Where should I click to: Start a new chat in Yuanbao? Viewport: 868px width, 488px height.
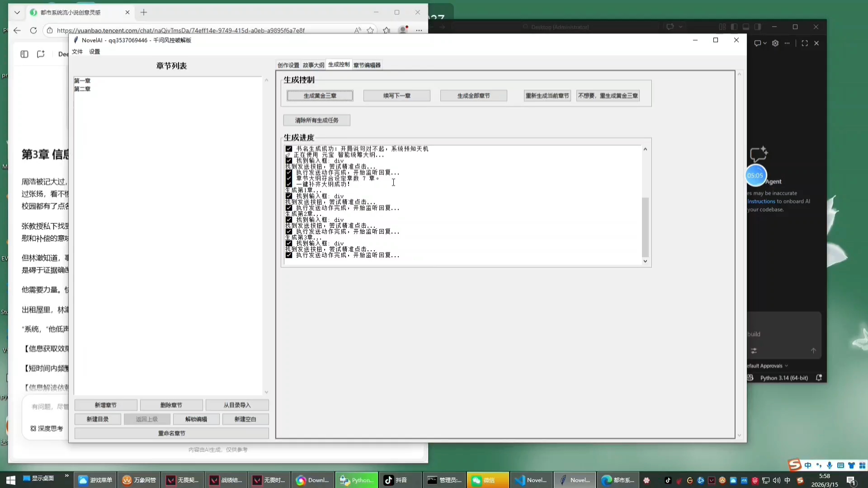41,54
